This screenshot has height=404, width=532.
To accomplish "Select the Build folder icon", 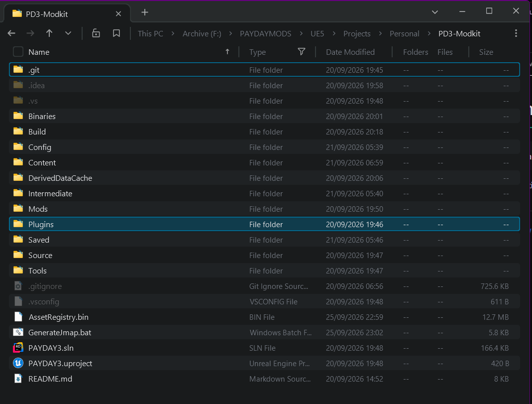I will click(x=18, y=131).
